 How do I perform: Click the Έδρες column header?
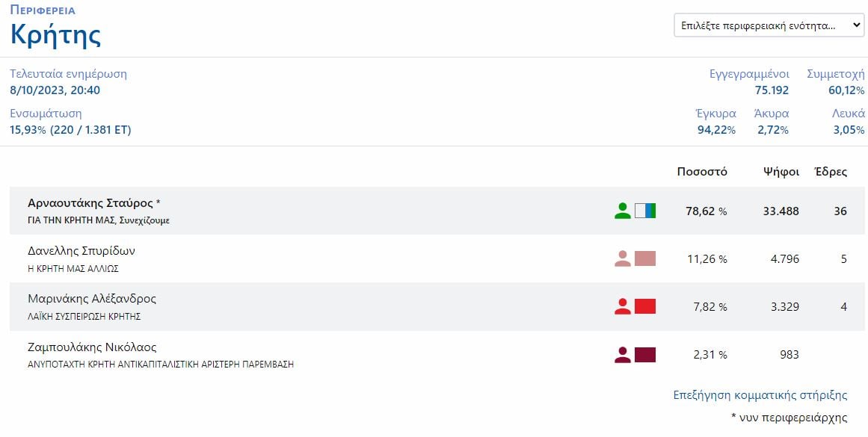(x=831, y=172)
